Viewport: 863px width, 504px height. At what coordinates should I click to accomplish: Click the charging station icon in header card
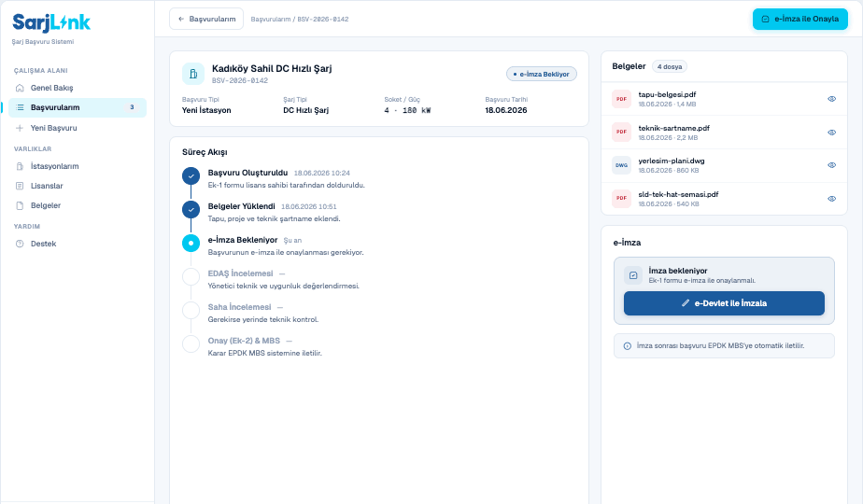pyautogui.click(x=193, y=74)
